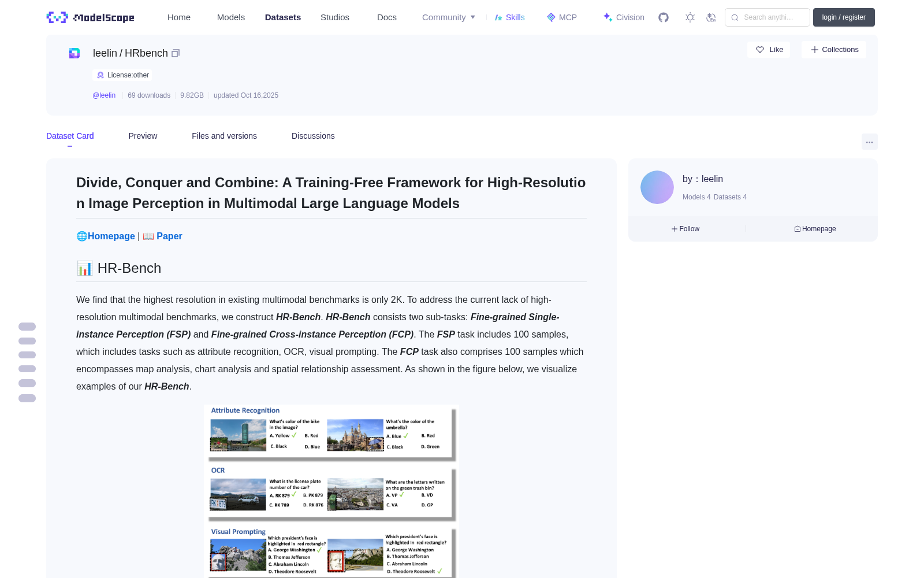
Task: Open the Studios section
Action: [335, 17]
